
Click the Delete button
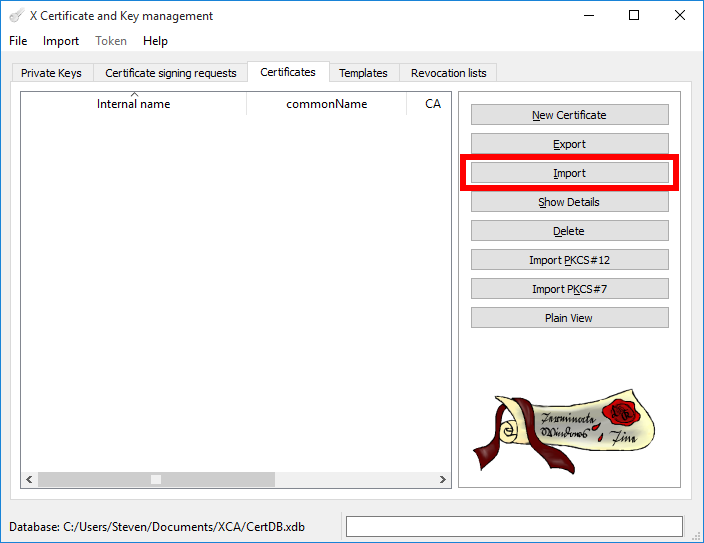pyautogui.click(x=569, y=231)
